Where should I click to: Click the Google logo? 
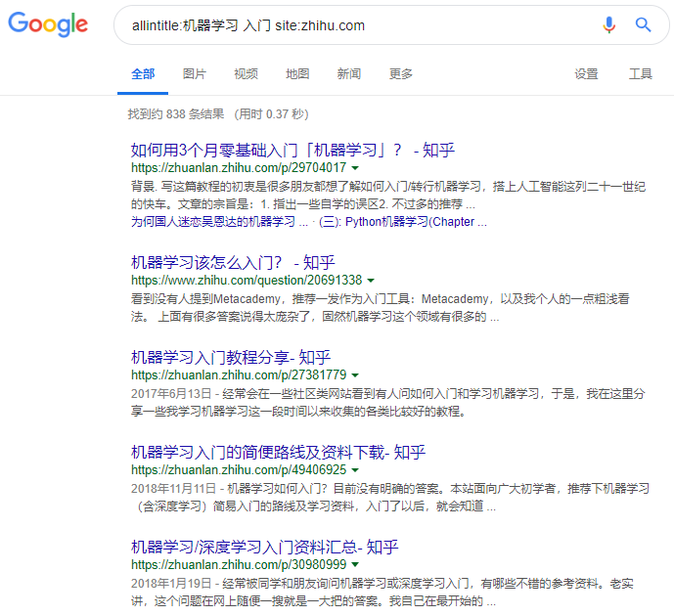(x=48, y=24)
